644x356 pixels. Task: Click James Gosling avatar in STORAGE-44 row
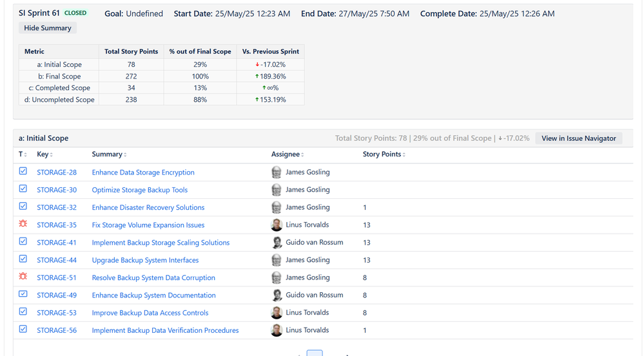[277, 260]
